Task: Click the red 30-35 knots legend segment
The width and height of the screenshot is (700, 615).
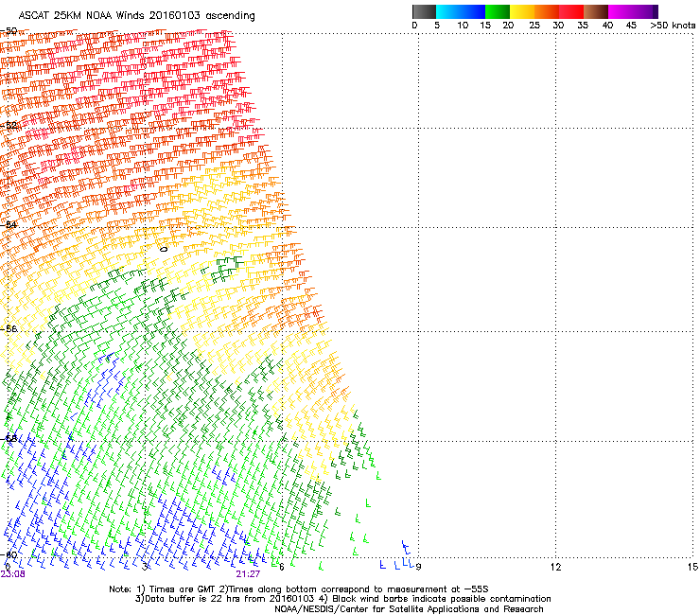Action: click(571, 11)
